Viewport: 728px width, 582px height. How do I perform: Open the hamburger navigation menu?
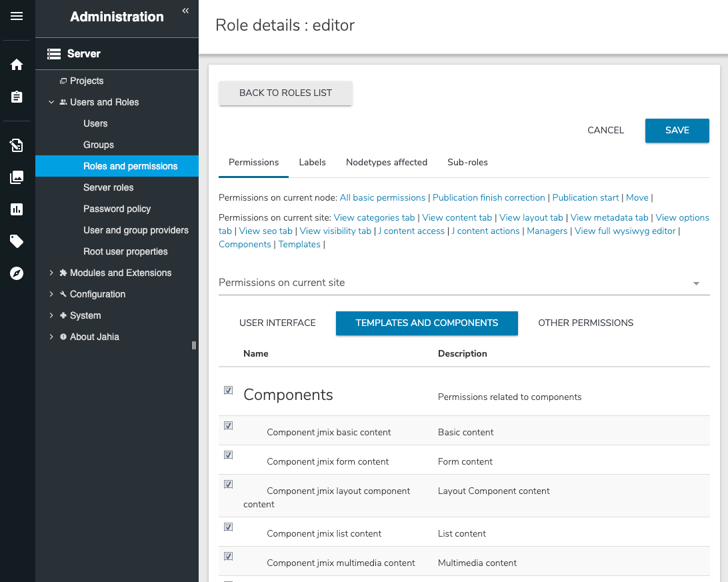tap(17, 15)
